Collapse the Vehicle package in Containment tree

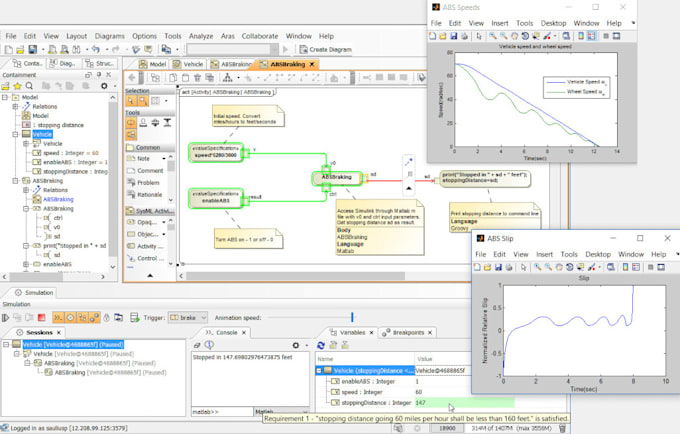[x=16, y=134]
